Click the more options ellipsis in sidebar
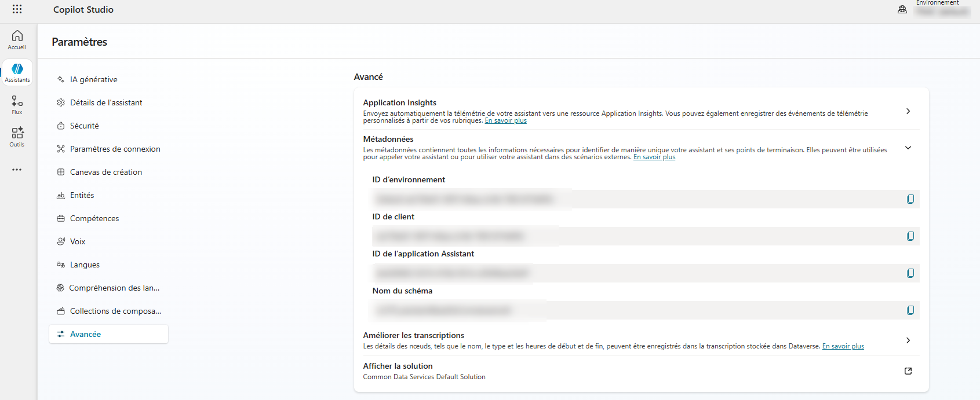Viewport: 980px width, 400px height. click(x=17, y=170)
